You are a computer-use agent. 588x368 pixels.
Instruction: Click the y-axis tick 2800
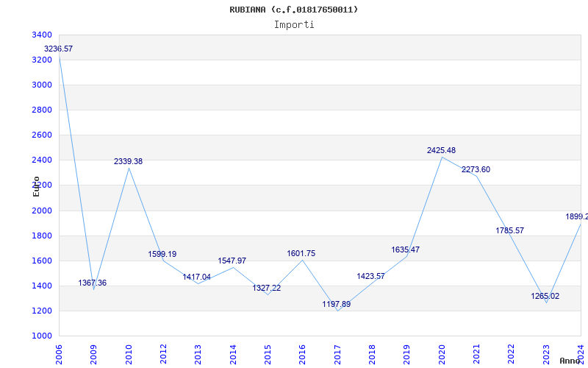tap(42, 110)
